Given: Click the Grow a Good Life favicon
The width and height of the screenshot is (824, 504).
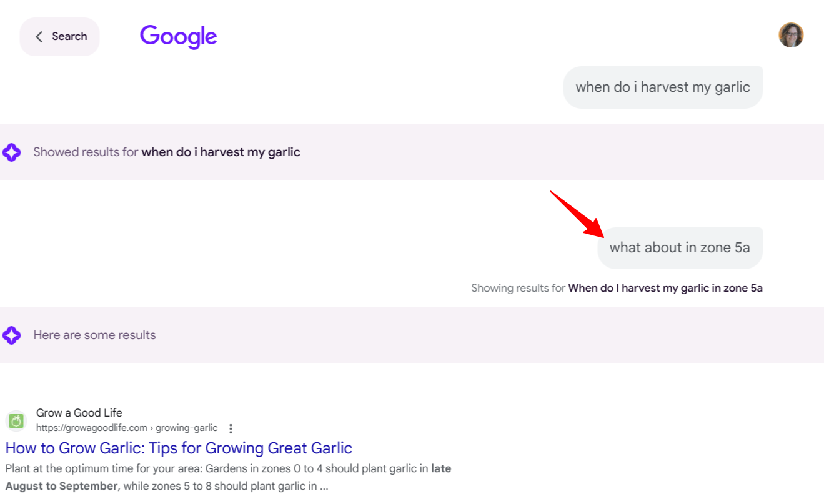Looking at the screenshot, I should click(16, 421).
